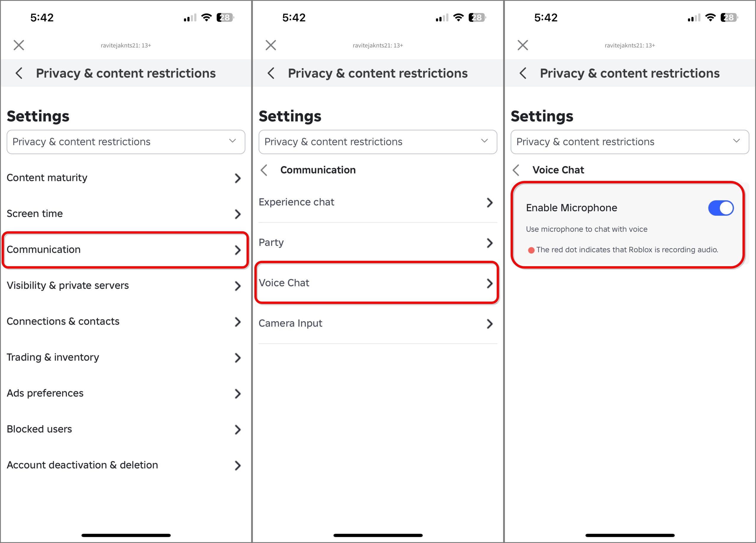
Task: Expand settings category dropdown on Communication screen
Action: [377, 142]
